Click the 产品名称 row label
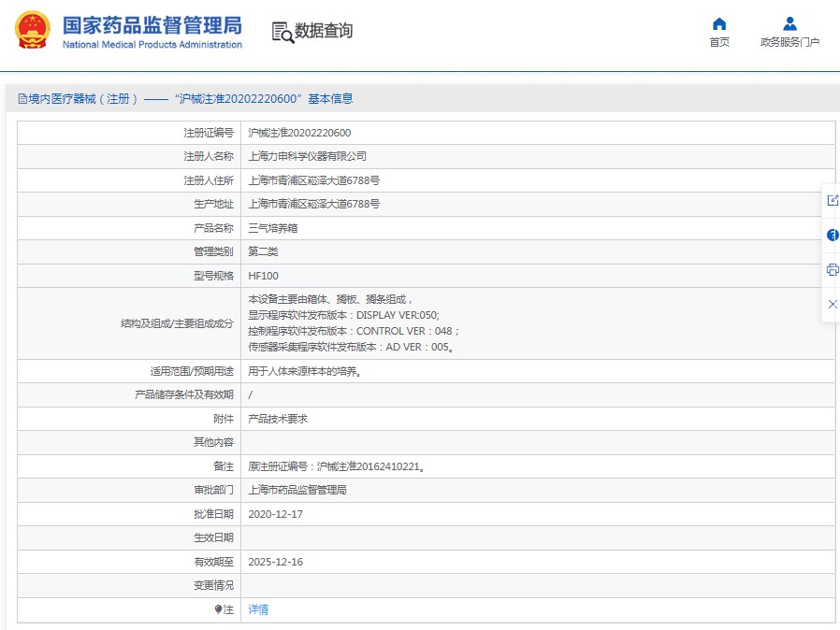Screen dimensions: 840x630 (213, 228)
